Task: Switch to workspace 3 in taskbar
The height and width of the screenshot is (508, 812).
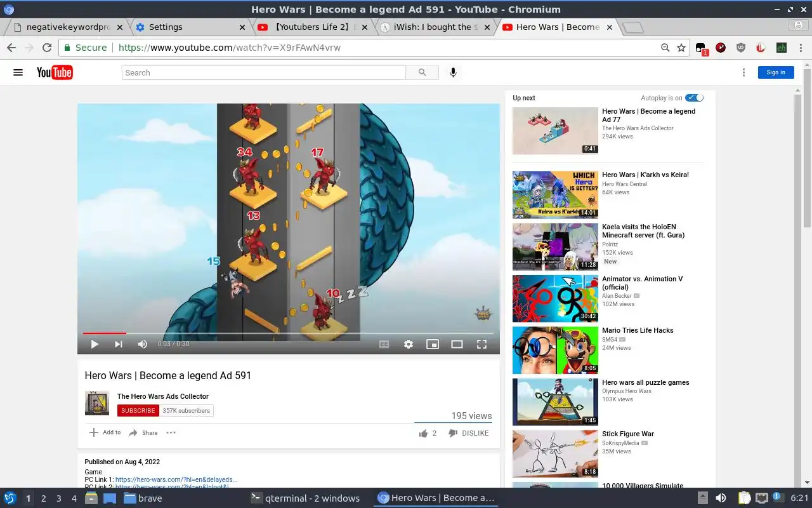Action: pyautogui.click(x=58, y=498)
